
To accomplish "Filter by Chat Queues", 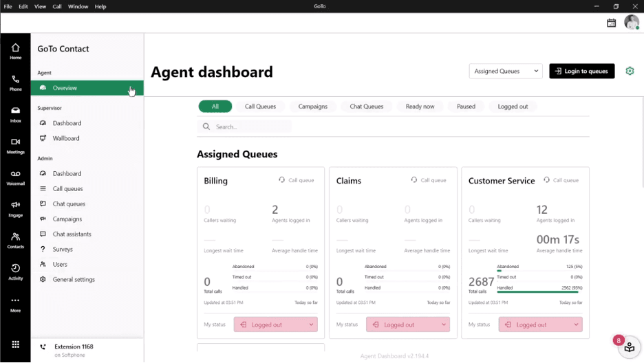I will tap(366, 107).
